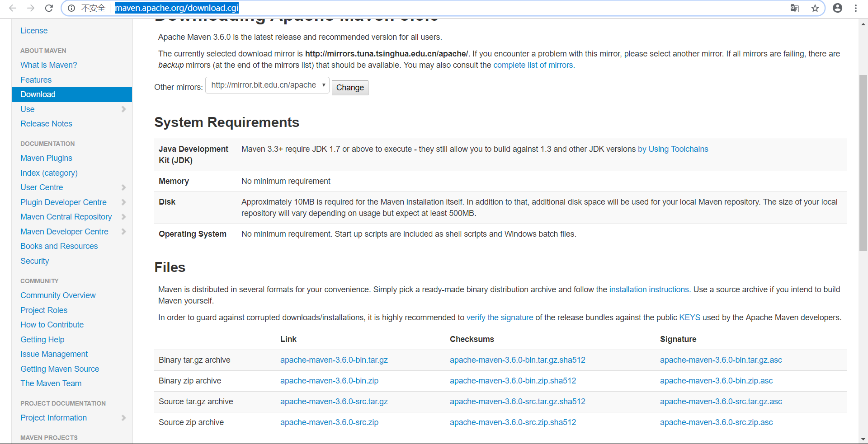
Task: Click the browser back arrow
Action: [13, 8]
